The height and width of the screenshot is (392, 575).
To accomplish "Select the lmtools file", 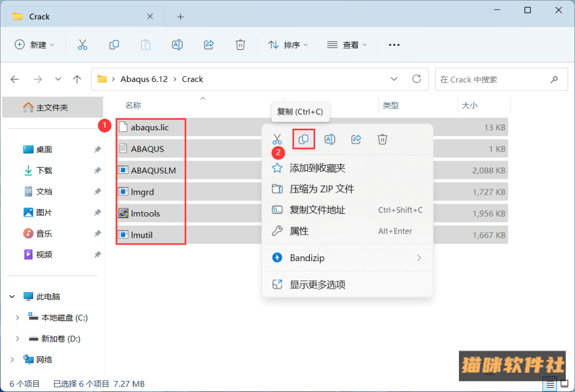I will tap(145, 213).
